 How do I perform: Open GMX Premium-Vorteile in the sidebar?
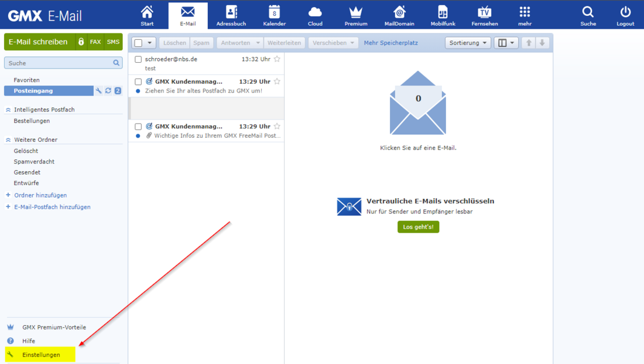(54, 328)
